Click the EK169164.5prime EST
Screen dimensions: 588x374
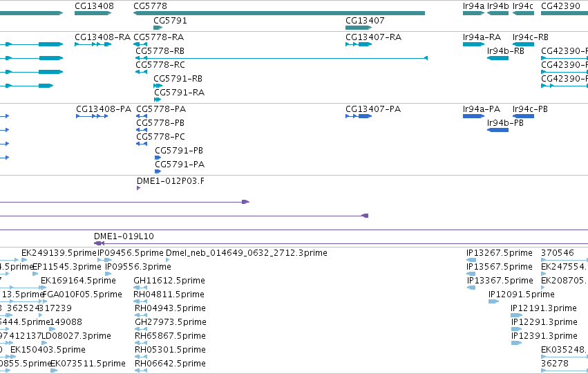click(43, 288)
